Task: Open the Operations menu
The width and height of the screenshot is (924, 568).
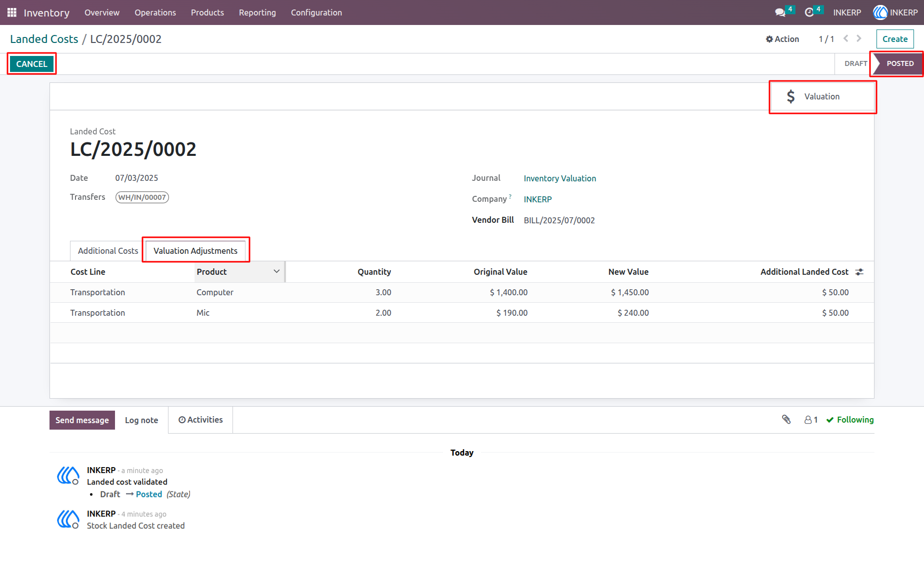Action: click(x=155, y=12)
